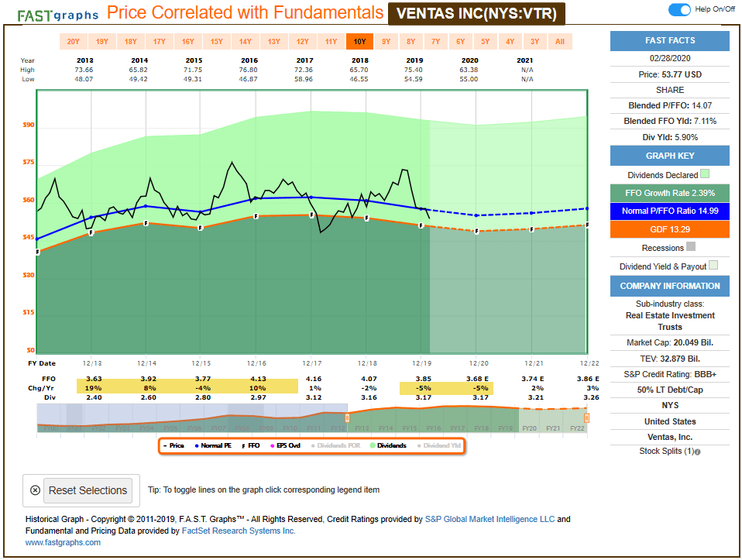Click the orange GDF 13.29 button

click(x=670, y=229)
